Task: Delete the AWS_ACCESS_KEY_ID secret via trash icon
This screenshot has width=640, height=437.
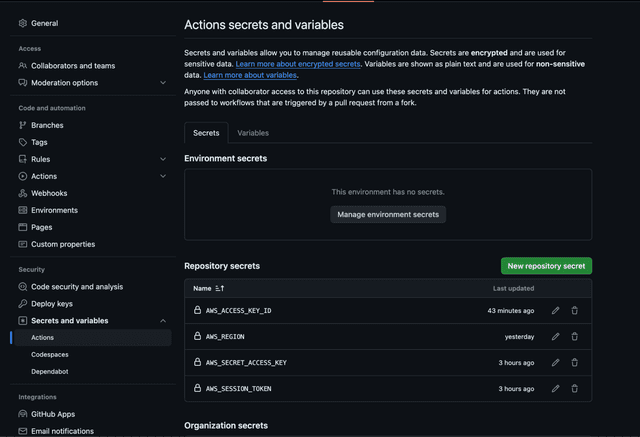Action: tap(575, 311)
